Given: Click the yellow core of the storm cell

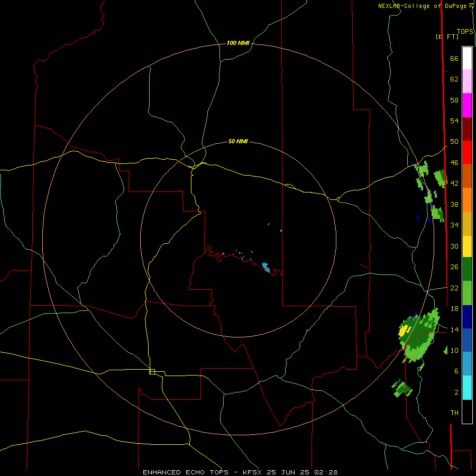Looking at the screenshot, I should (404, 330).
